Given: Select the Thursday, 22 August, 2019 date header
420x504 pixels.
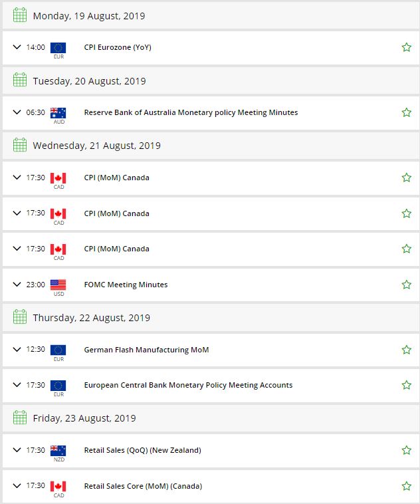Looking at the screenshot, I should pyautogui.click(x=91, y=318).
